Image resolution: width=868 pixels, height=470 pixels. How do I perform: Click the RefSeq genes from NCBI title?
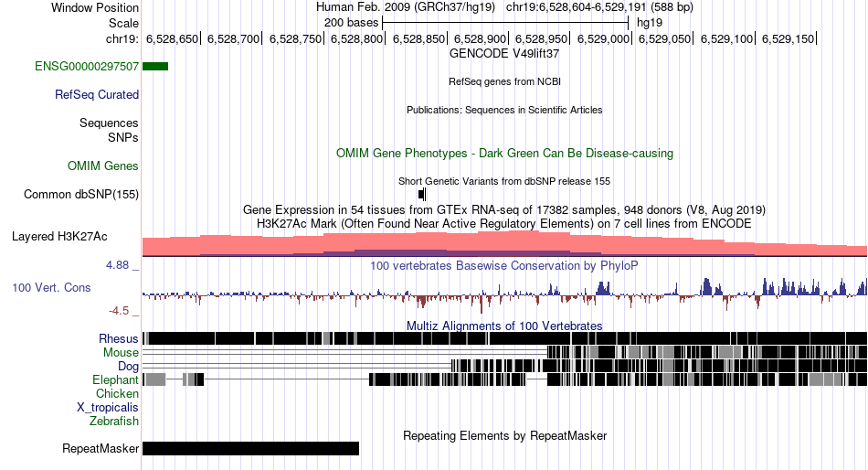(x=504, y=81)
